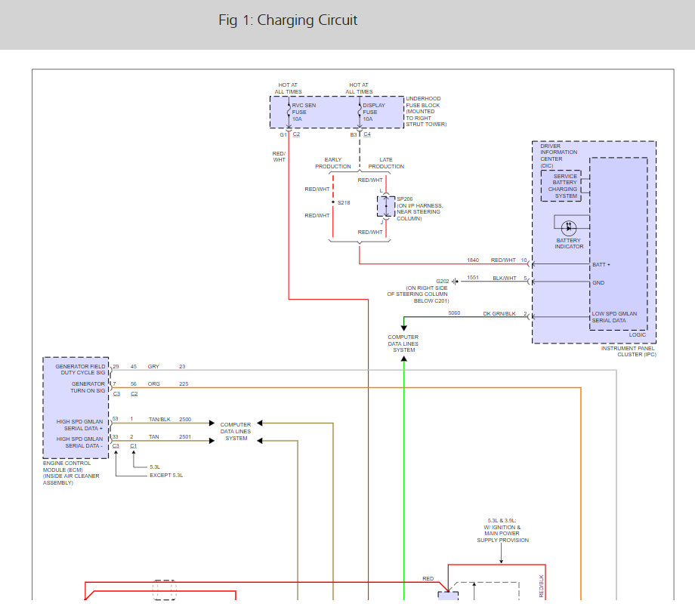The width and height of the screenshot is (695, 616).
Task: Select "LOW SPD GMLAN SERIAL DATA" text
Action: click(614, 317)
